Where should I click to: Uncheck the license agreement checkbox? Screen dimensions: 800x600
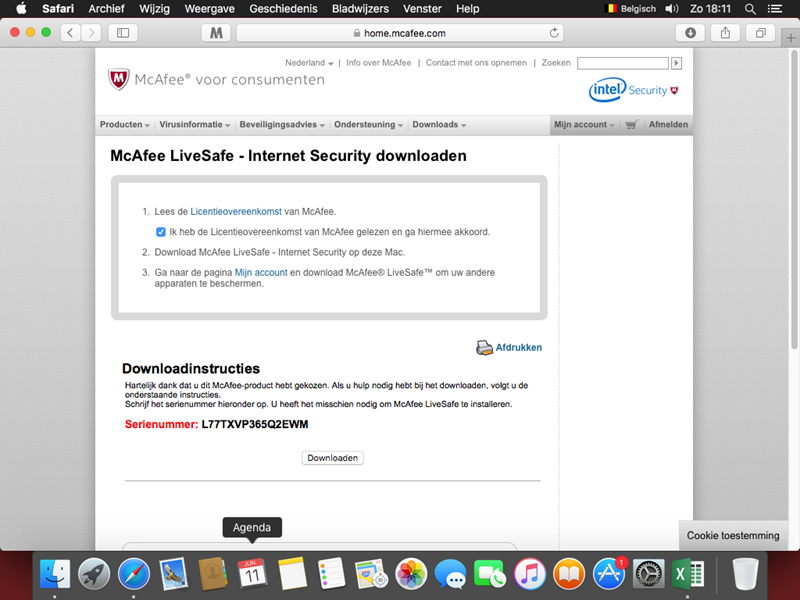(161, 232)
